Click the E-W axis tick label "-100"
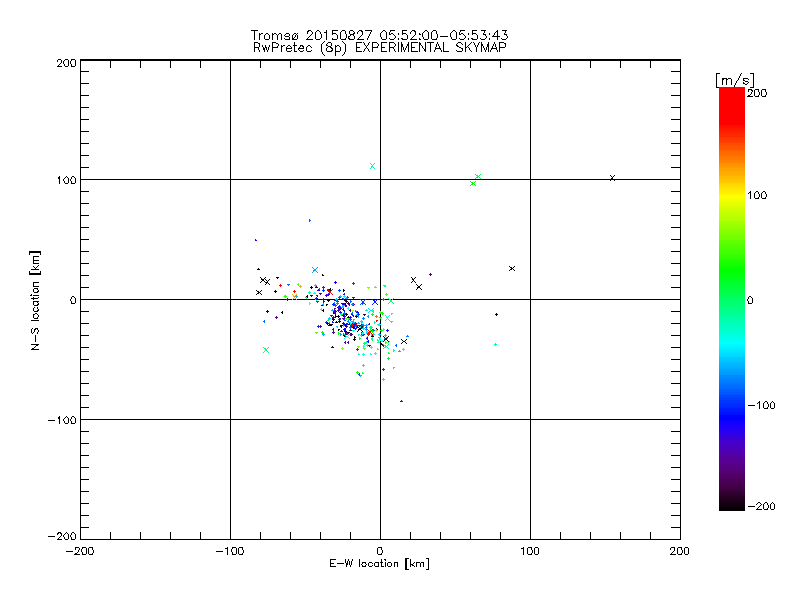This screenshot has width=800, height=600. pyautogui.click(x=230, y=551)
